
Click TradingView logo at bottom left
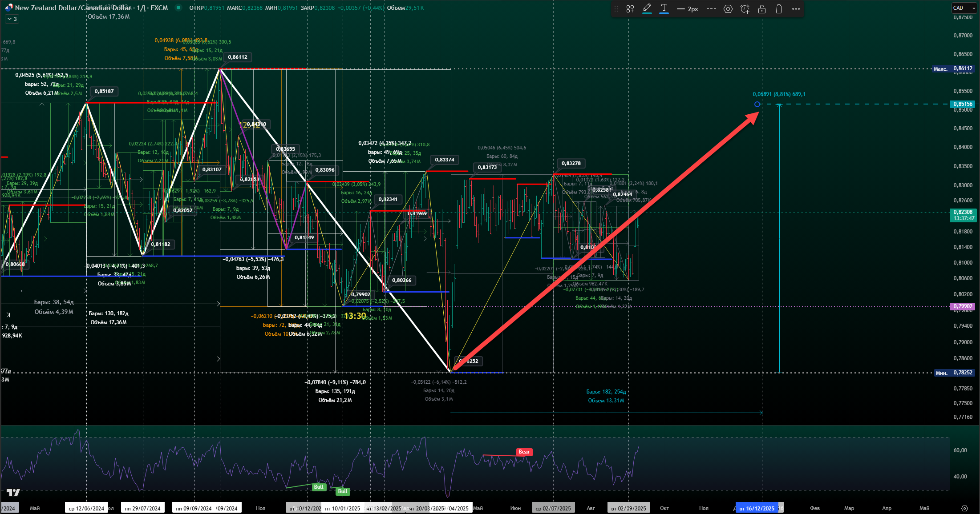13,492
